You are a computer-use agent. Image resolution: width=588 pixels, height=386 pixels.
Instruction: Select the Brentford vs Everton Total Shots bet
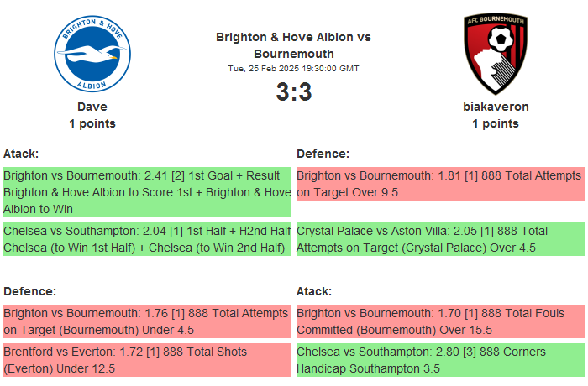[147, 360]
